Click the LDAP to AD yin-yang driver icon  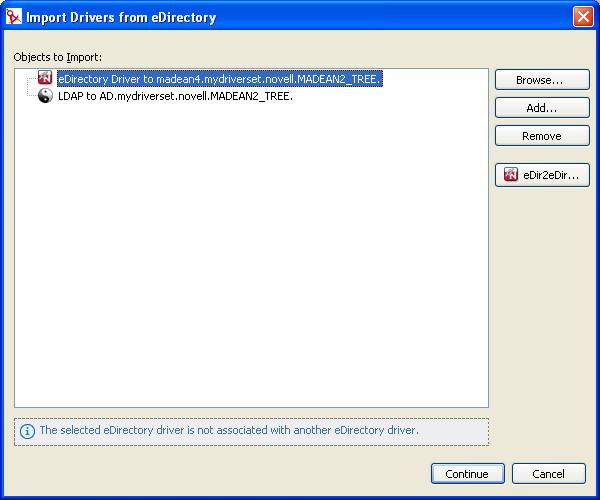45,96
